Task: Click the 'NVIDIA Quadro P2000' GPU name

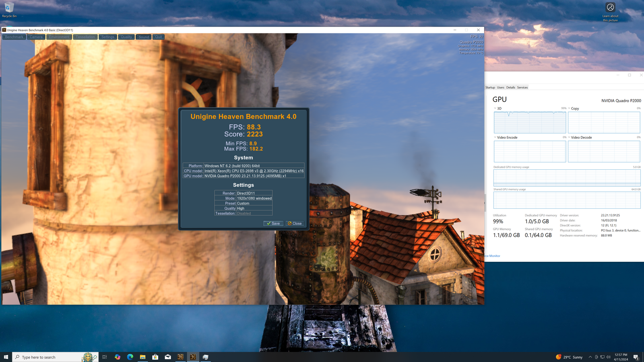Action: coord(621,101)
